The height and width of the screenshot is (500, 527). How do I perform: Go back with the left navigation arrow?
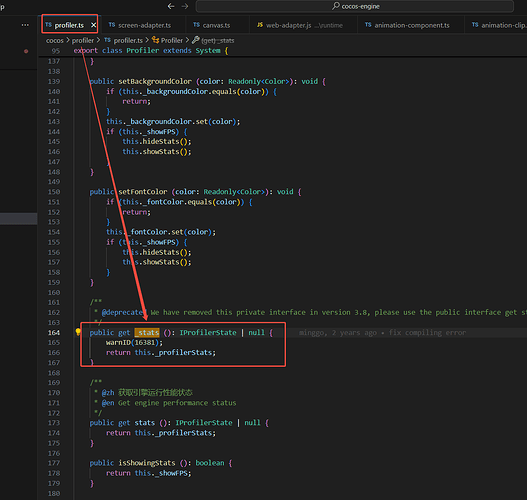(x=171, y=6)
